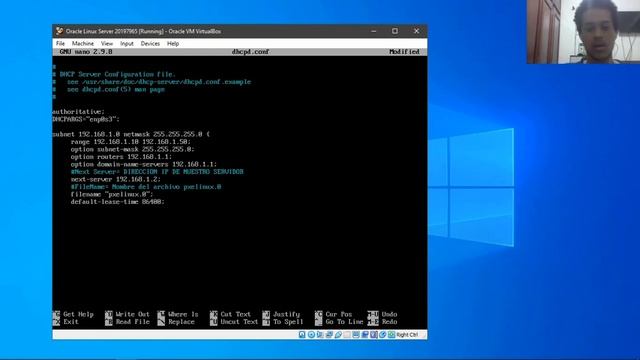
Task: Click the mouse integration status icon
Action: coord(383,335)
